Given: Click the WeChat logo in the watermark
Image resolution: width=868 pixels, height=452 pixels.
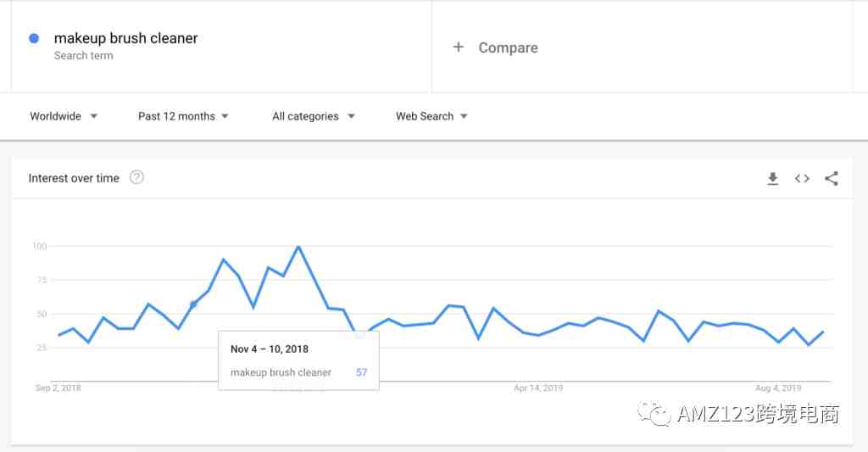Looking at the screenshot, I should coord(654,414).
